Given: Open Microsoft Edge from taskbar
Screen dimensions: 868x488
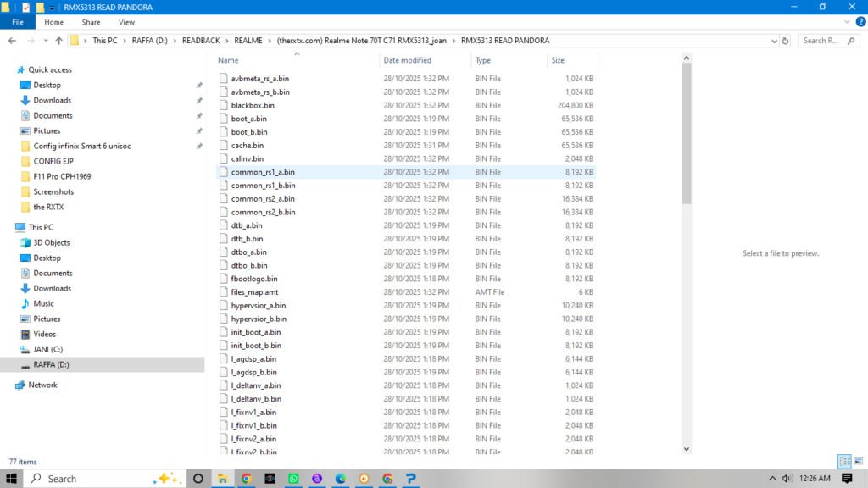Looking at the screenshot, I should tap(341, 479).
